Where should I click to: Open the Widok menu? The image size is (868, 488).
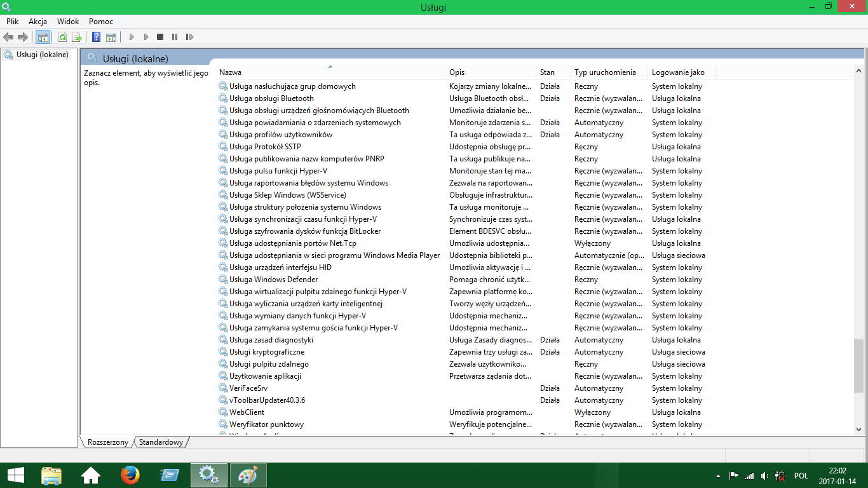(68, 22)
